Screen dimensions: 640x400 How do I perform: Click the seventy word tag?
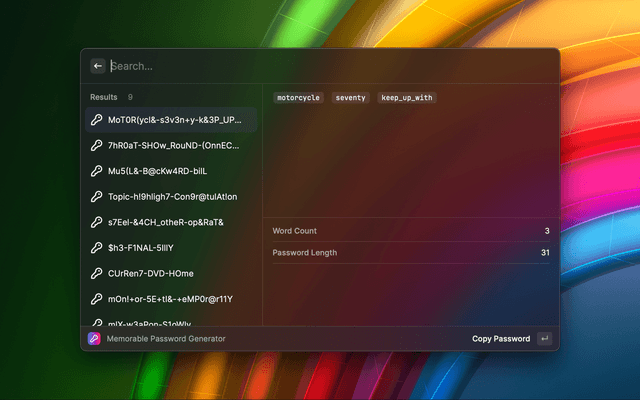click(x=350, y=98)
